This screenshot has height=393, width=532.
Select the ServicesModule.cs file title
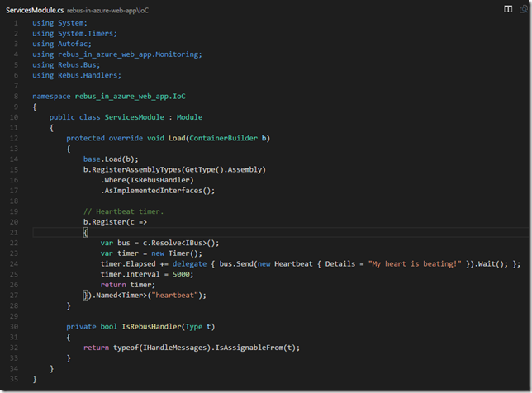click(35, 10)
